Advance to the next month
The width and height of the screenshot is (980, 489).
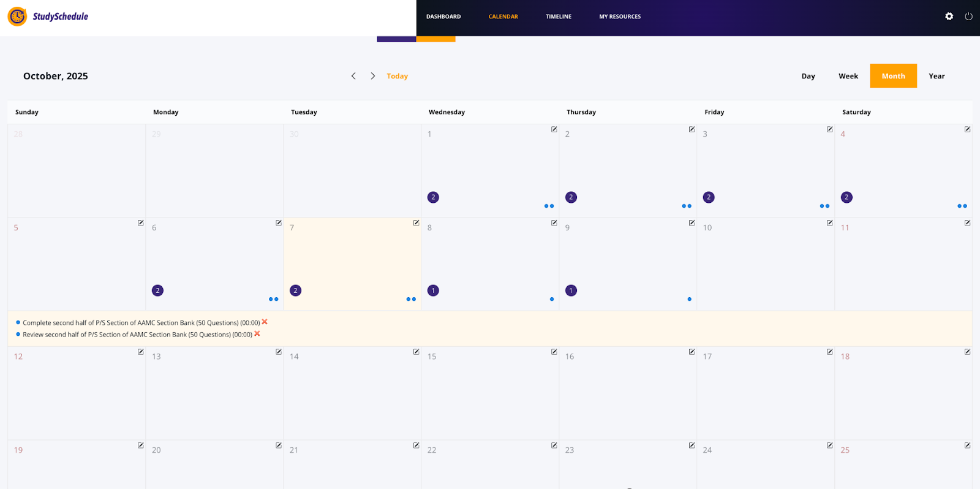372,76
